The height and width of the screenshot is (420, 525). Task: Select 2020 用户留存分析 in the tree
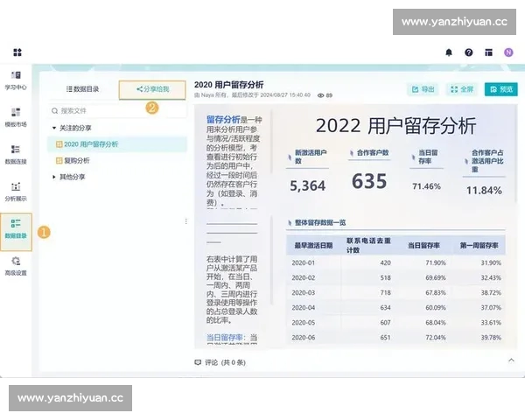click(117, 144)
